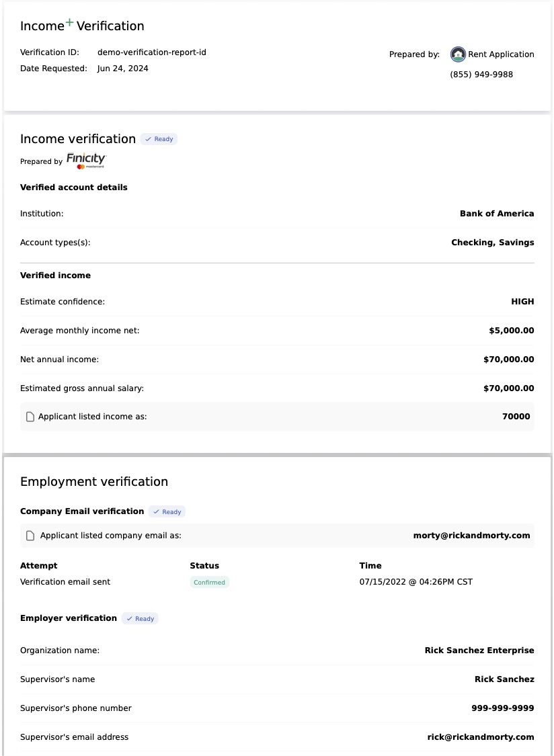The width and height of the screenshot is (554, 756).
Task: Click the Income verification section heading
Action: [78, 139]
